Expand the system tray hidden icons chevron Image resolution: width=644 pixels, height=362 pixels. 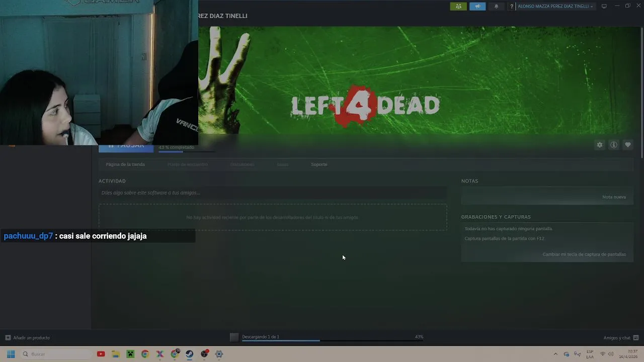[x=555, y=354]
